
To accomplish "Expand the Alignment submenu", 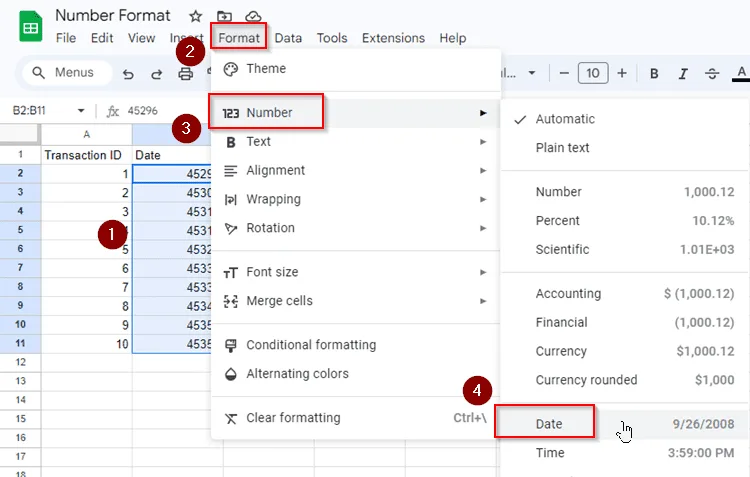I will coord(355,170).
